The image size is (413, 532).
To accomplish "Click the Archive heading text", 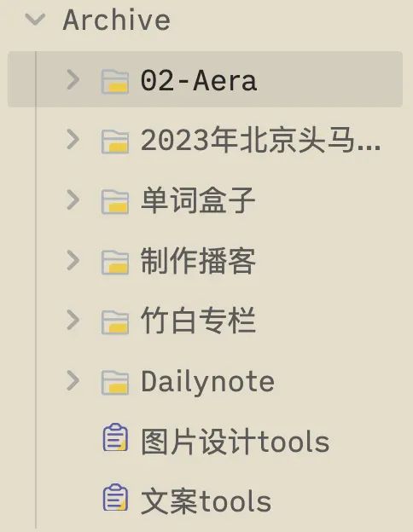I will point(117,20).
